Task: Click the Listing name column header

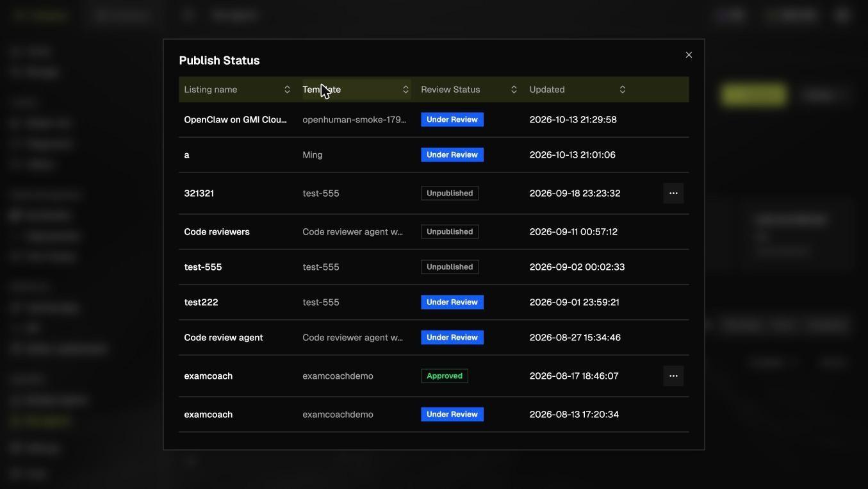Action: pyautogui.click(x=211, y=90)
